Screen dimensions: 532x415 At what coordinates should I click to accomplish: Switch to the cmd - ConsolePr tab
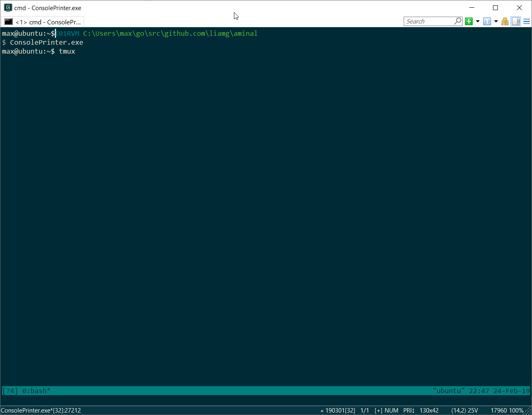pyautogui.click(x=43, y=21)
